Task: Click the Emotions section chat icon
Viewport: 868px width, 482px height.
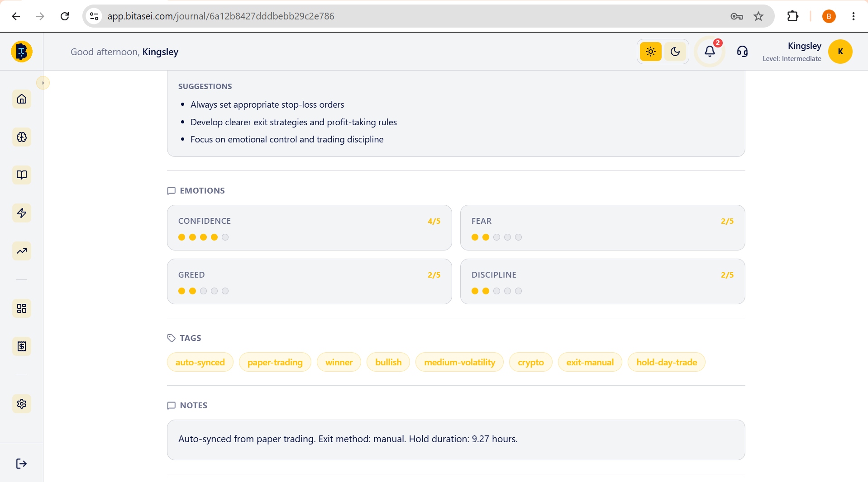Action: click(172, 191)
